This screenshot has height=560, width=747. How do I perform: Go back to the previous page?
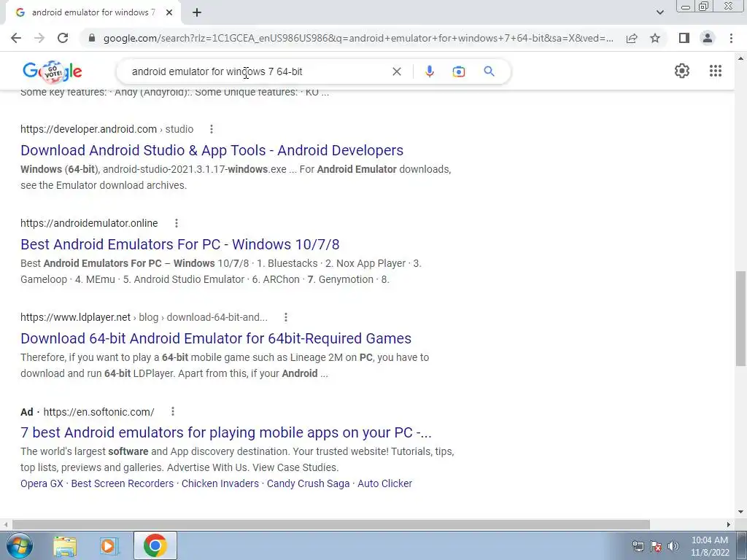coord(16,38)
